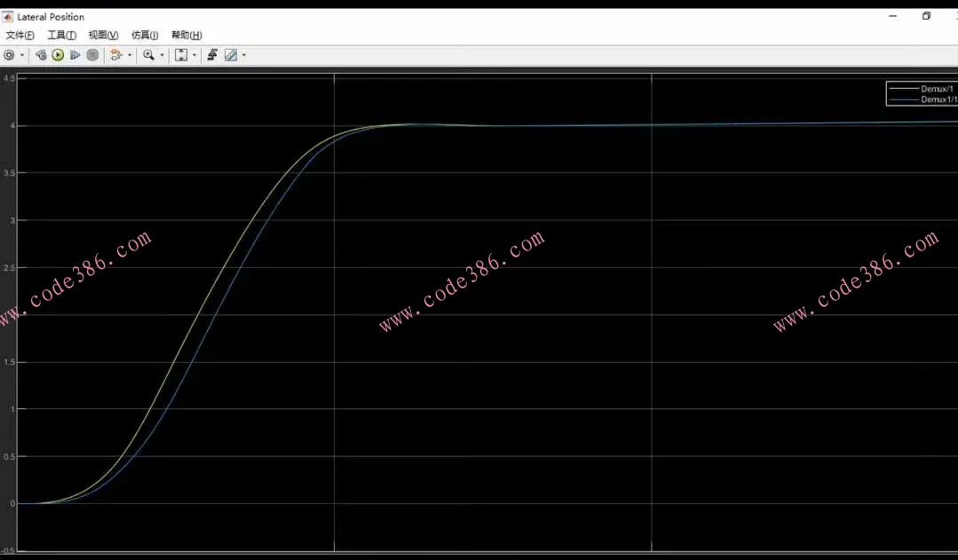Click the scale axes limits icon
The height and width of the screenshot is (560, 958).
click(x=181, y=55)
